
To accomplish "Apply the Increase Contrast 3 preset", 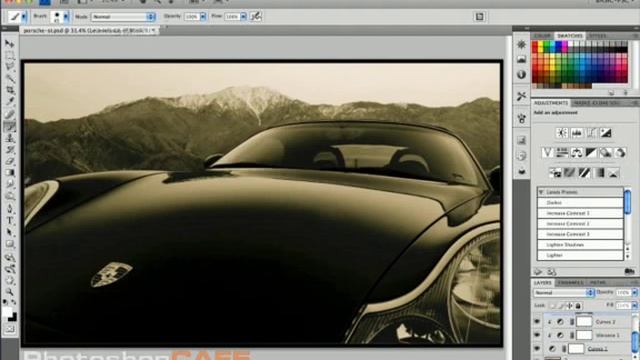I will pos(580,234).
